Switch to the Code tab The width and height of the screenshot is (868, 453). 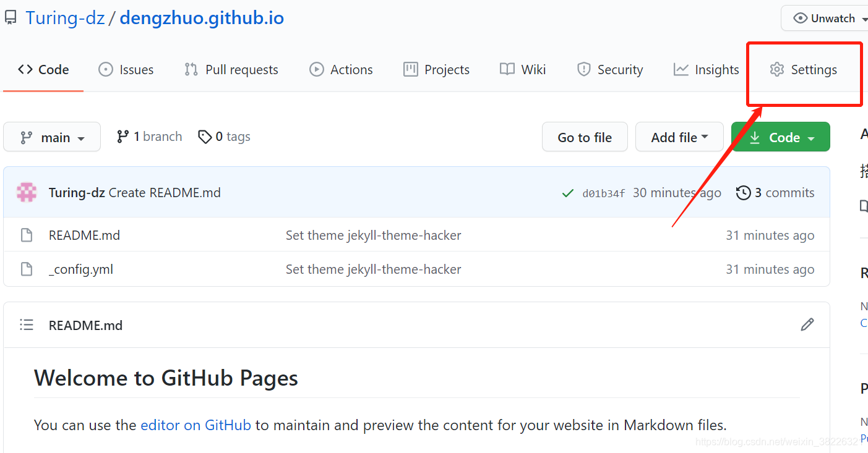click(43, 70)
